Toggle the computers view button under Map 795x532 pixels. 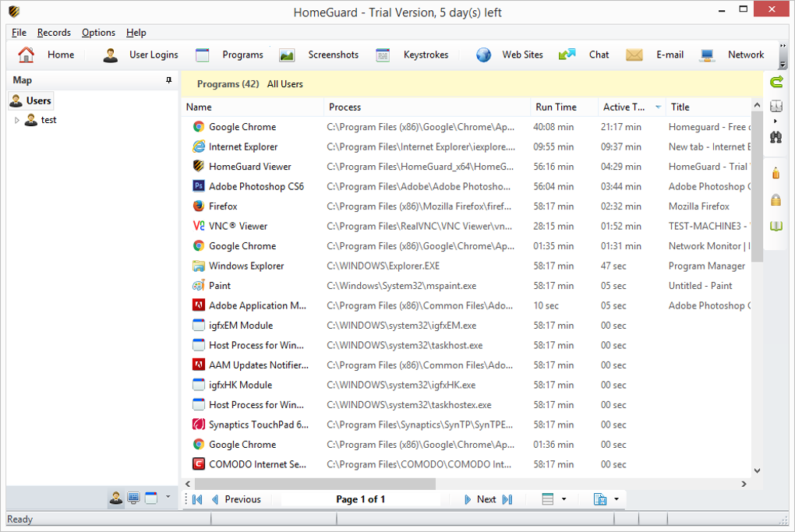pos(133,499)
